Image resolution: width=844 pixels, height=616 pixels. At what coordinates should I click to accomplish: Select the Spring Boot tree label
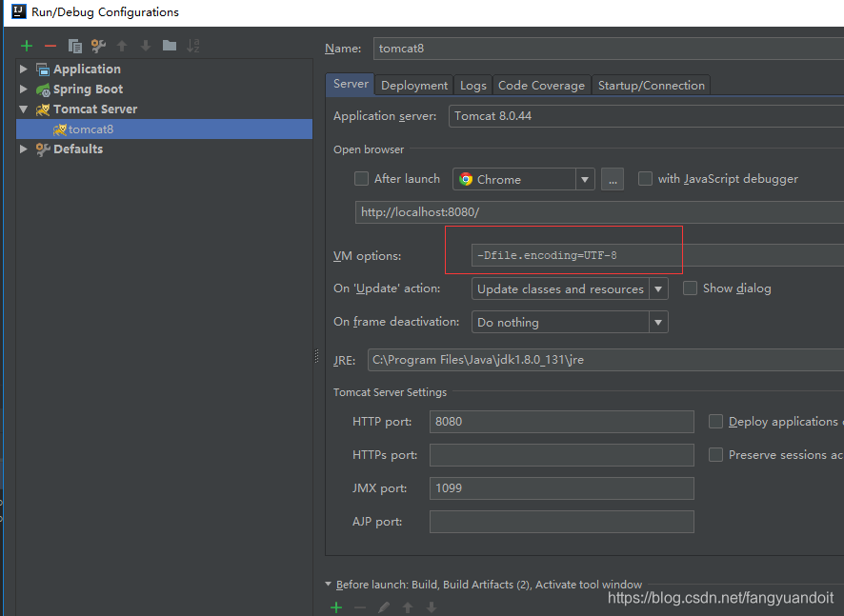pyautogui.click(x=89, y=89)
